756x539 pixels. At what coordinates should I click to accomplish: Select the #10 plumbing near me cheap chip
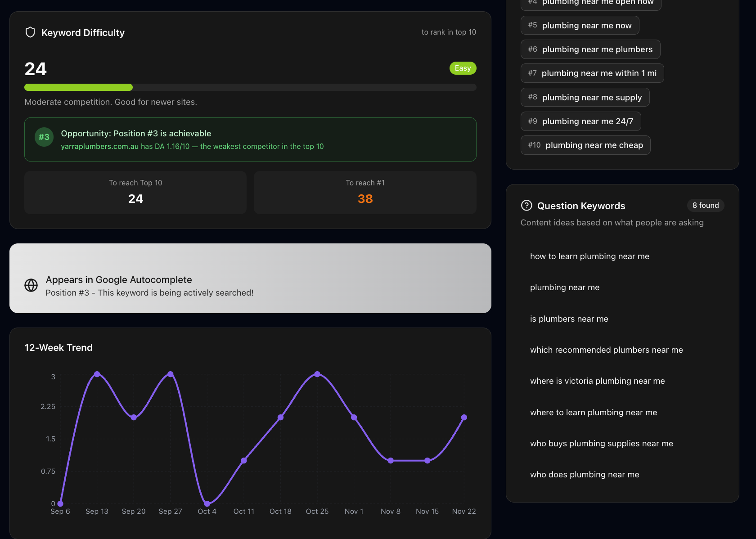pyautogui.click(x=585, y=145)
